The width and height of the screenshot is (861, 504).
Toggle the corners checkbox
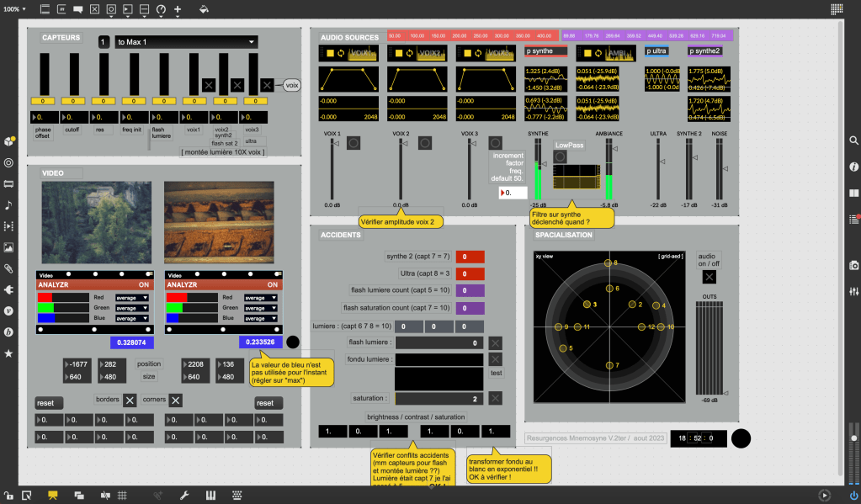176,401
